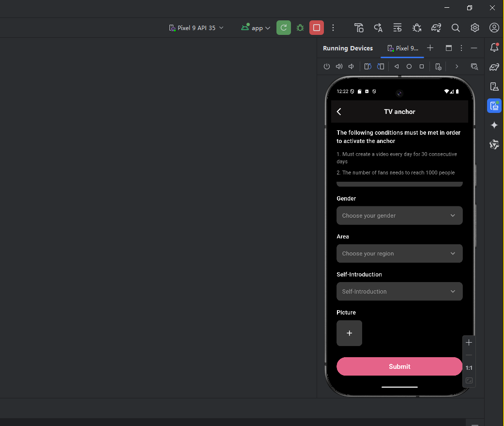The image size is (504, 426).
Task: Click the hammer build icon
Action: coord(359,28)
